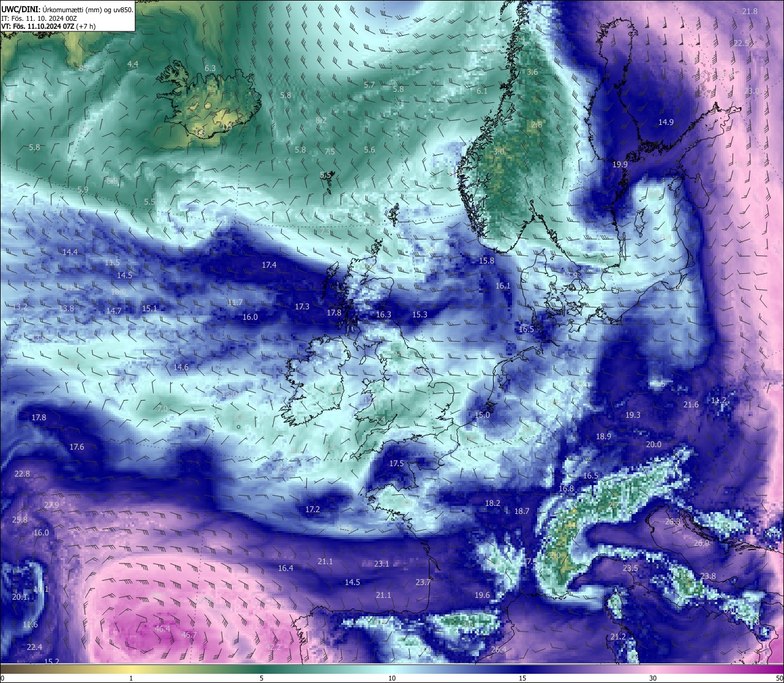This screenshot has width=784, height=683.
Task: Click the 17.4 value northwest of Scotland
Action: [269, 265]
